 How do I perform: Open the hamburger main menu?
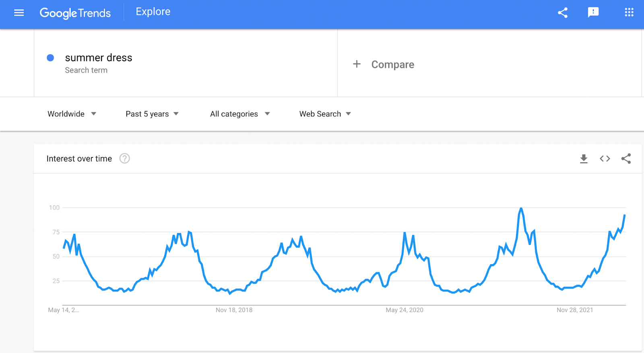pyautogui.click(x=19, y=13)
